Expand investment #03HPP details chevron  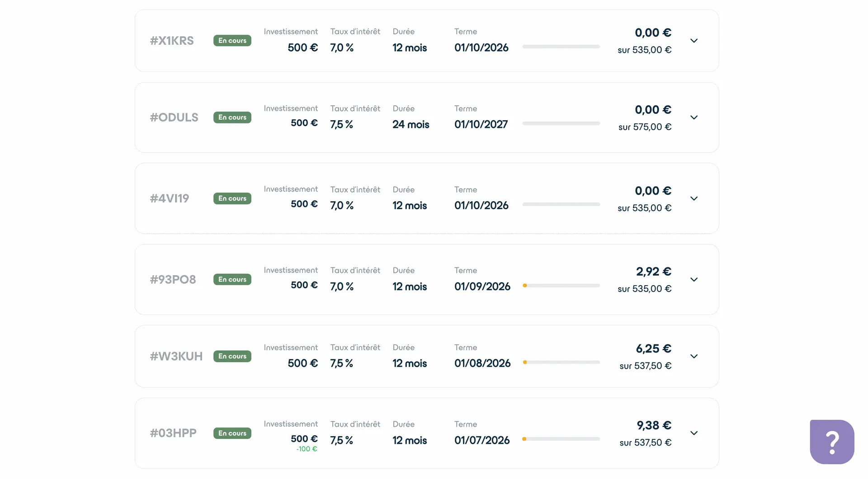tap(694, 433)
